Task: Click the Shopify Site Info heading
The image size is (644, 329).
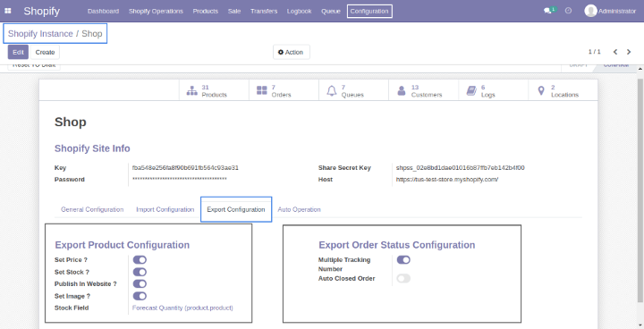Action: click(92, 148)
